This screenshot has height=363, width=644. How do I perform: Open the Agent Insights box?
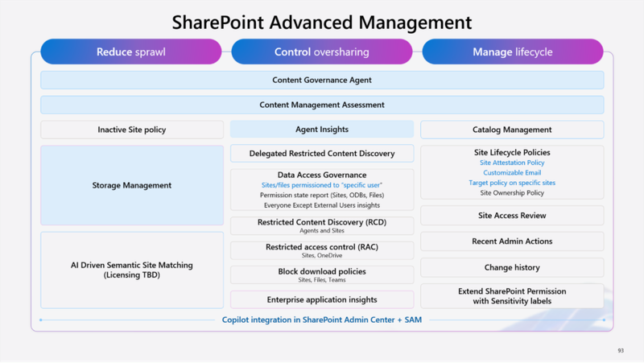[x=322, y=130]
